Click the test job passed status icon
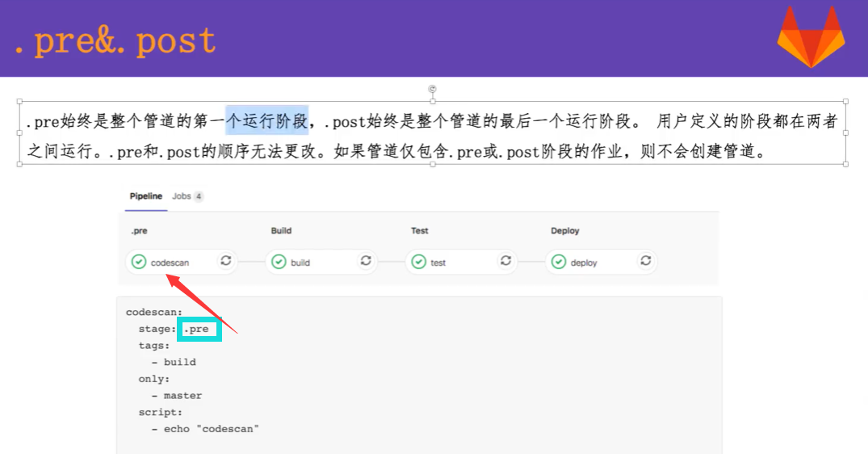The height and width of the screenshot is (454, 868). (419, 261)
